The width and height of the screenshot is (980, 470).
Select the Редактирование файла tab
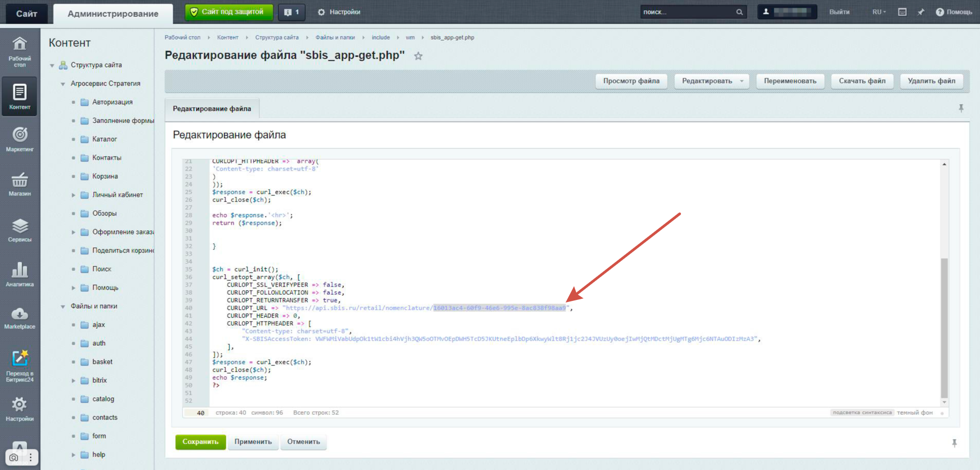[x=212, y=109]
